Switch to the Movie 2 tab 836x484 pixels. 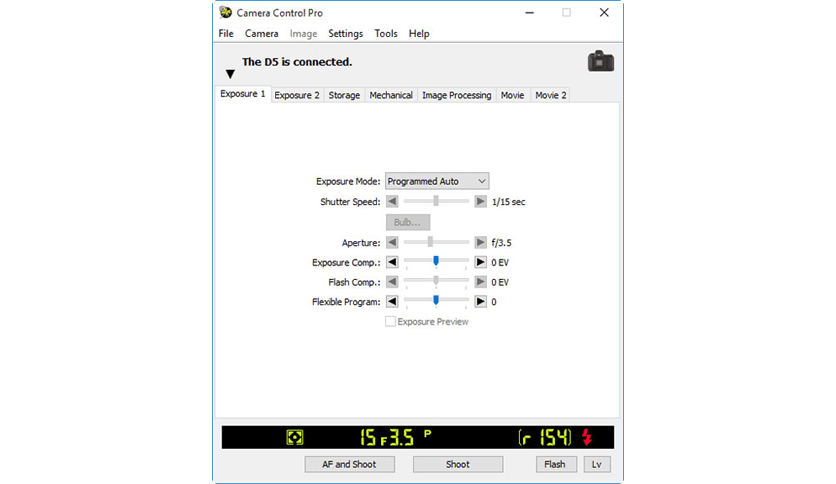550,95
